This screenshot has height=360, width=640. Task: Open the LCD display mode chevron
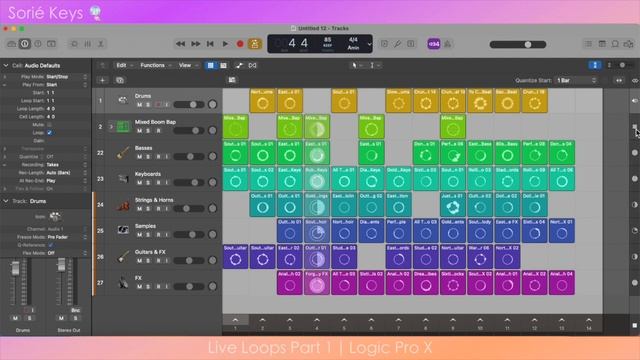[369, 44]
